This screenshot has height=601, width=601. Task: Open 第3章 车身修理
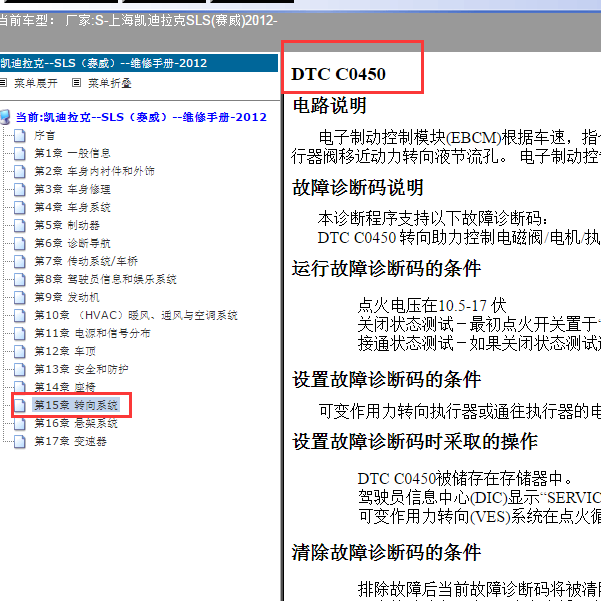pos(72,189)
